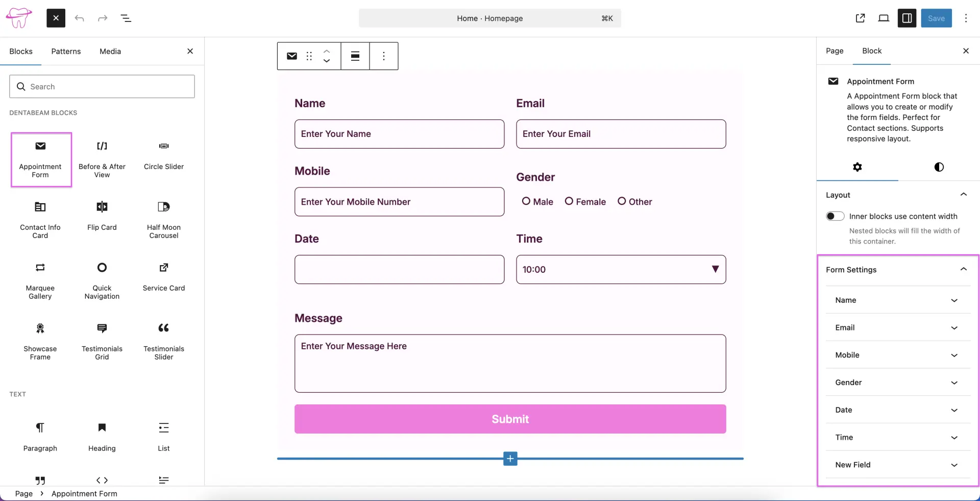The width and height of the screenshot is (980, 501).
Task: Insert the Testimonials Grid block
Action: pyautogui.click(x=102, y=342)
